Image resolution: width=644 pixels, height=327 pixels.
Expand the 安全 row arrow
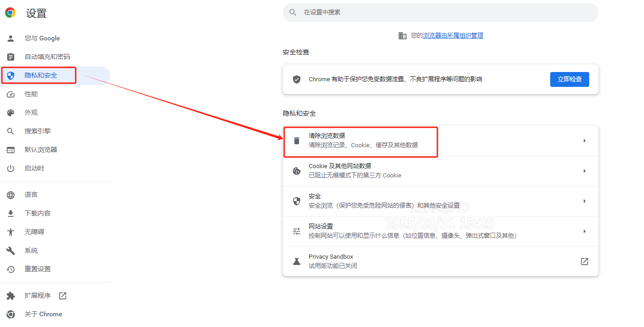click(x=585, y=201)
